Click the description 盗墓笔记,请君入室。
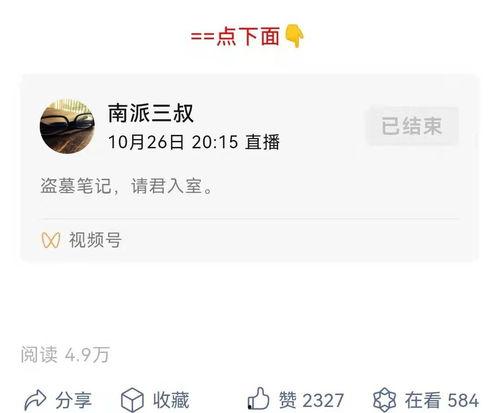499x413 pixels. click(x=127, y=186)
